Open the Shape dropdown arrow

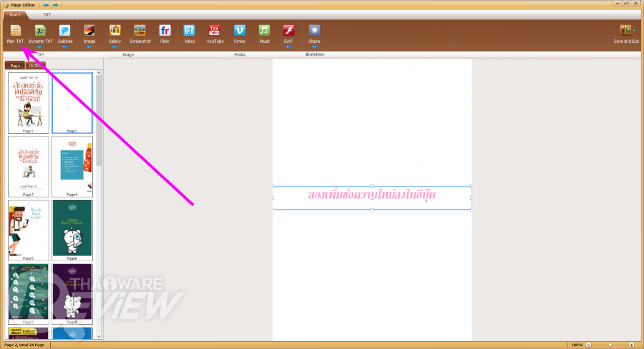click(x=314, y=47)
